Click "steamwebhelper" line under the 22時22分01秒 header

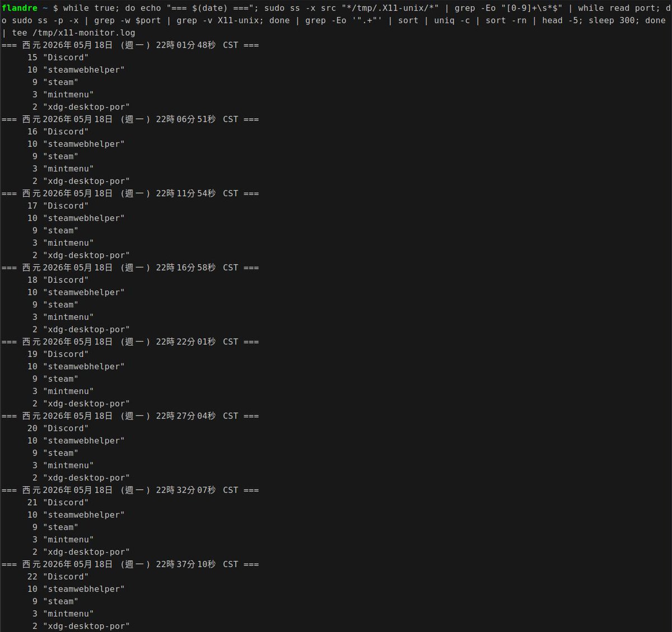(x=76, y=366)
